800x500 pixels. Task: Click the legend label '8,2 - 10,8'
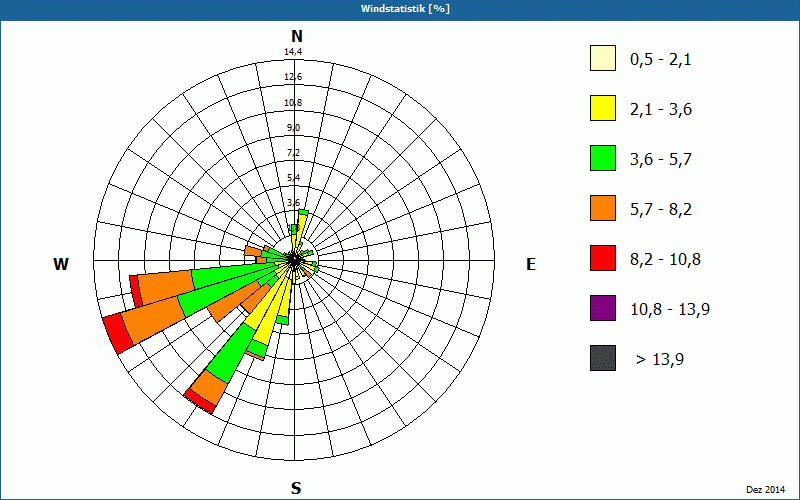(665, 260)
